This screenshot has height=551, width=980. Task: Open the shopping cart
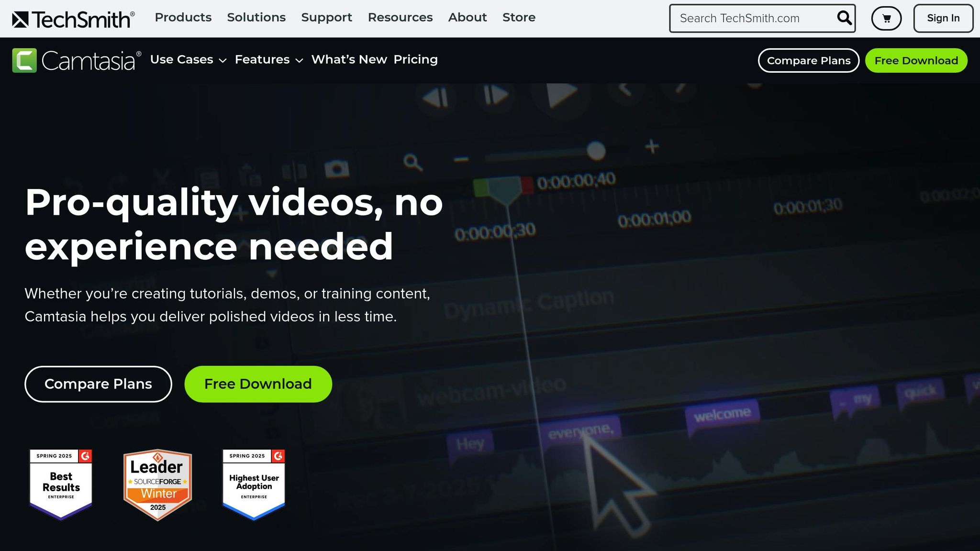click(886, 19)
